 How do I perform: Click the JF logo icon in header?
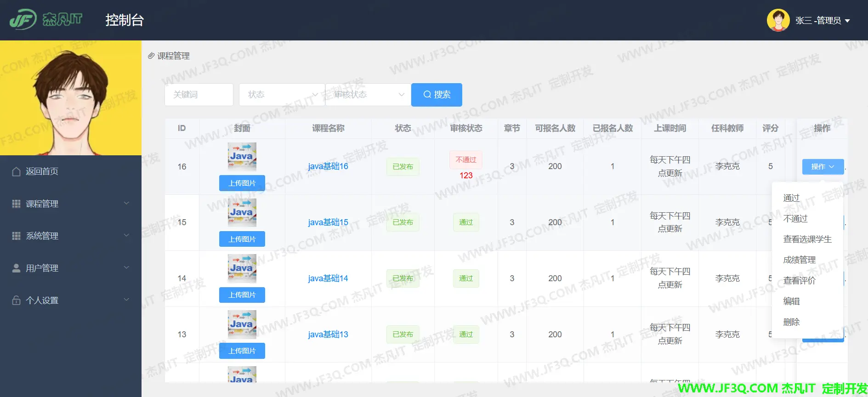point(23,20)
